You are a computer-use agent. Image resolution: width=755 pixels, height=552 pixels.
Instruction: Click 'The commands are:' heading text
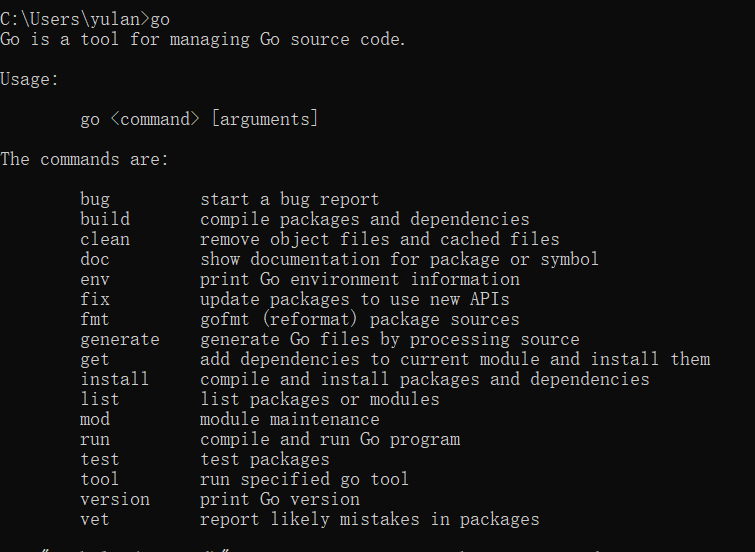coord(85,159)
